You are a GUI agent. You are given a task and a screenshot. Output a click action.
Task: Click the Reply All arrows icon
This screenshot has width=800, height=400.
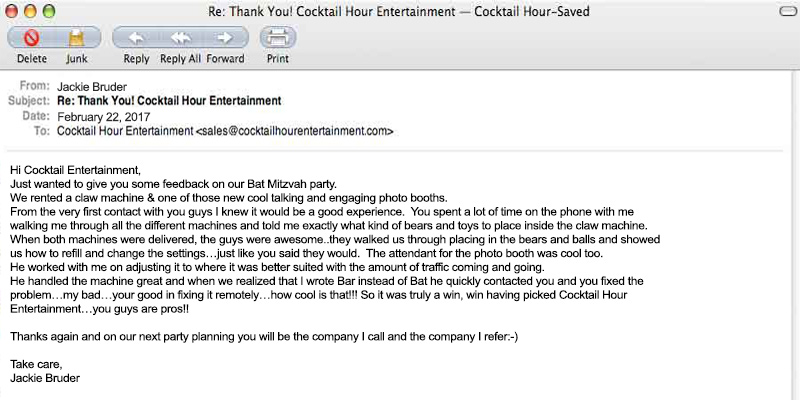coord(180,38)
